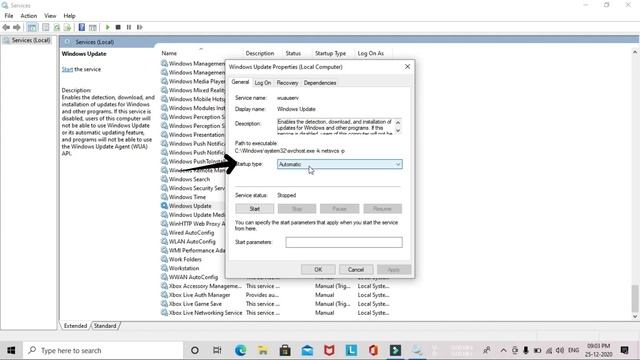The width and height of the screenshot is (640, 360).
Task: Click the Name column header
Action: (x=169, y=53)
